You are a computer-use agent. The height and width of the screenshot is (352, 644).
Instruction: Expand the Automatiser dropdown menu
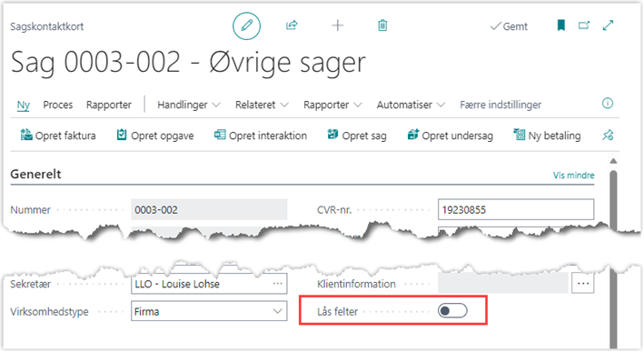[x=411, y=105]
